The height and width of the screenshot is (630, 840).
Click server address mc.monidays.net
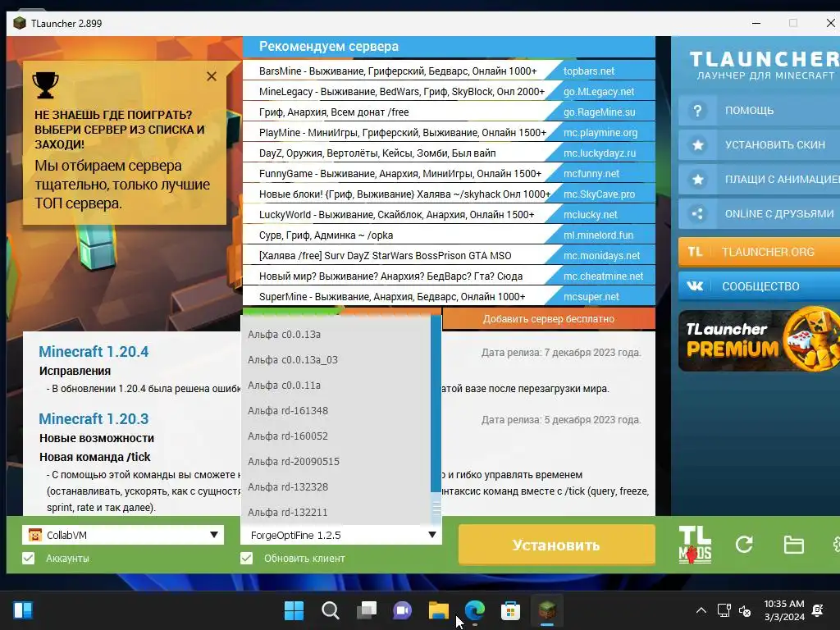tap(601, 256)
